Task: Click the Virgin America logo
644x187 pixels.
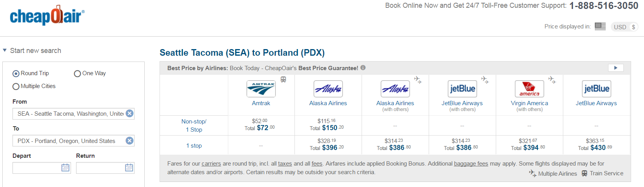Action: pos(529,89)
